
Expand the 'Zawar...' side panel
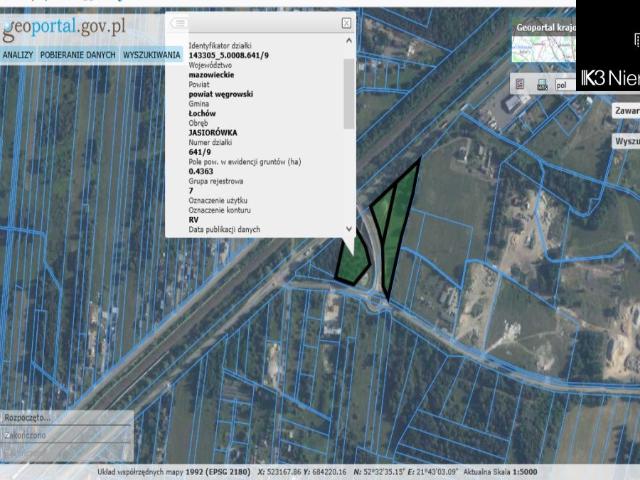click(626, 111)
